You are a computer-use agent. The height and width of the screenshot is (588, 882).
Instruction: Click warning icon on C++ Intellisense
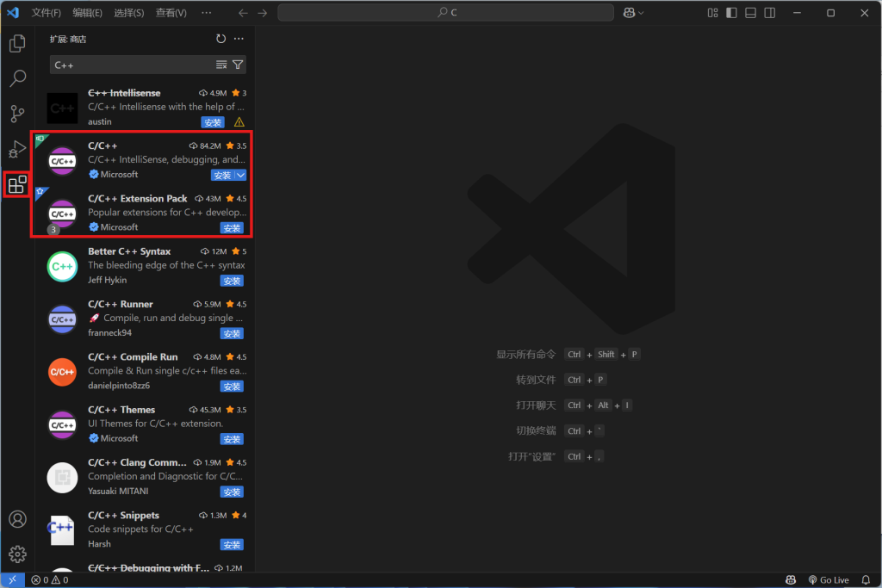click(239, 122)
